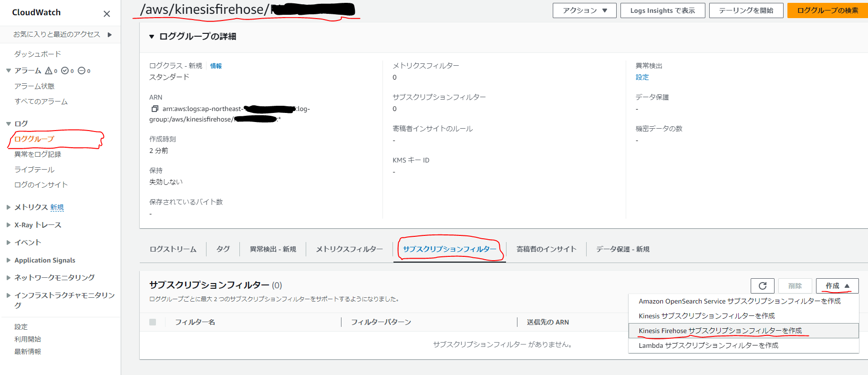This screenshot has width=868, height=375.
Task: Expand the イベント section
Action: [9, 243]
